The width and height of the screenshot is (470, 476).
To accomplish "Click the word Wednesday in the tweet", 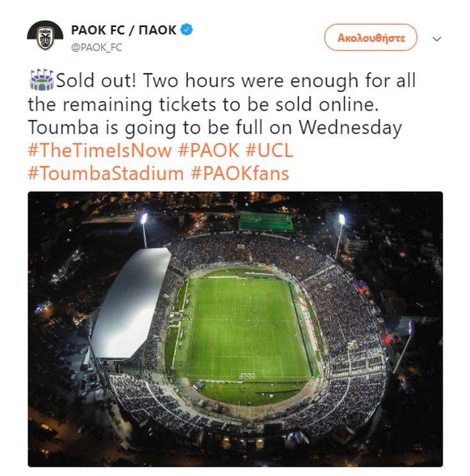I will [x=350, y=127].
